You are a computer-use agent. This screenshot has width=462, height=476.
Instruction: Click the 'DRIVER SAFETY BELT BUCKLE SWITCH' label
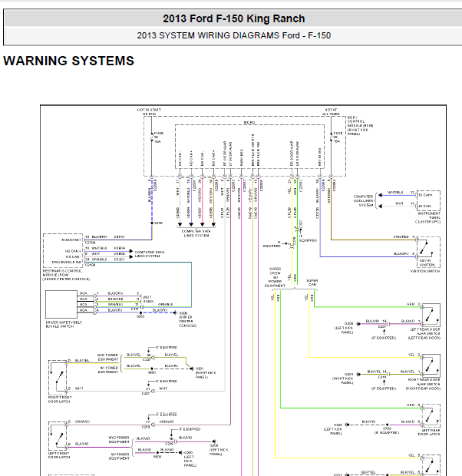pos(64,324)
